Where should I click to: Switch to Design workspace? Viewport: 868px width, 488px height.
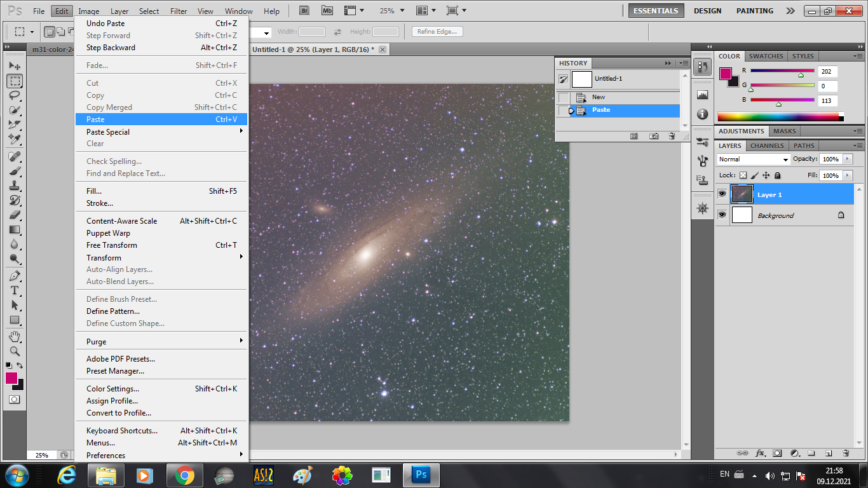click(707, 11)
